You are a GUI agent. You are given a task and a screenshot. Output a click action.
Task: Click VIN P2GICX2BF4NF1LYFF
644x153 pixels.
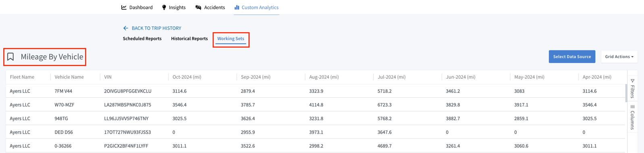tap(126, 146)
